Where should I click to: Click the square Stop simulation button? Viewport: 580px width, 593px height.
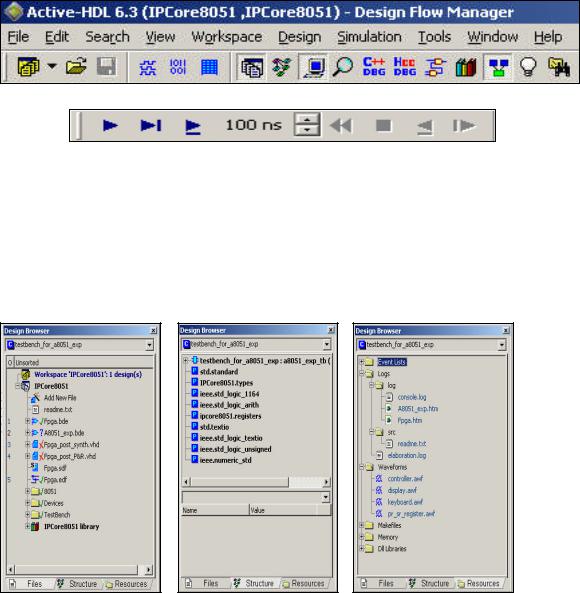pos(383,126)
